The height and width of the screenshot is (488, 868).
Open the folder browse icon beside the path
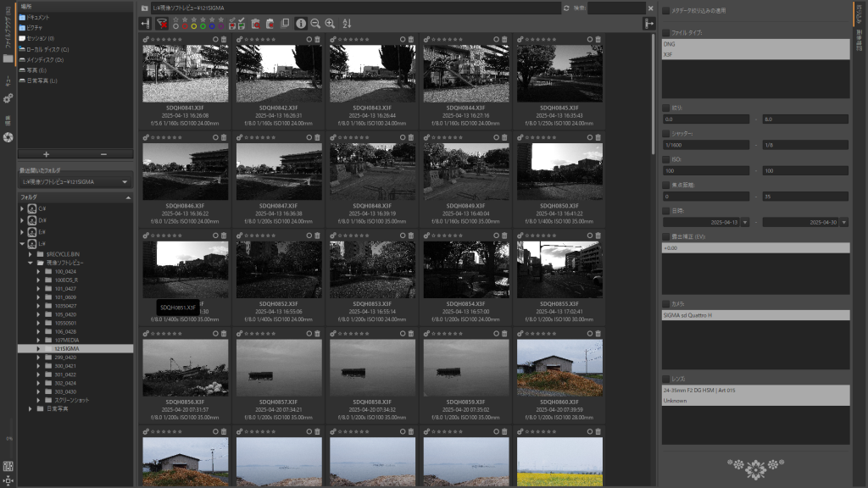pyautogui.click(x=144, y=8)
